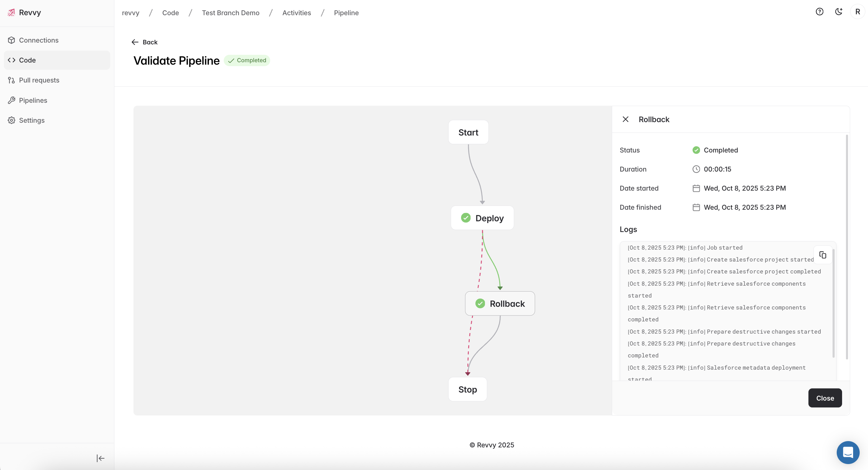Select the Stop pipeline node
Viewport: 868px width, 470px height.
[467, 390]
